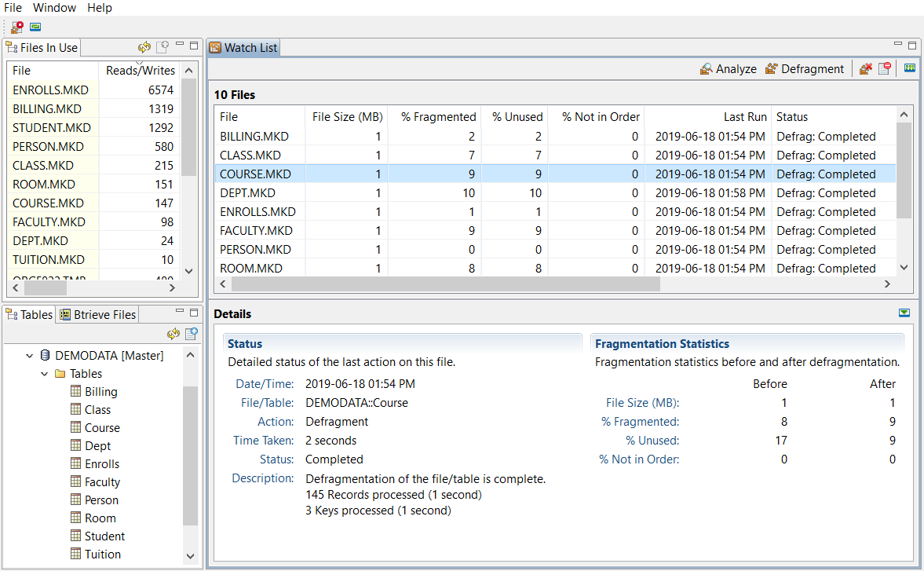The image size is (924, 571).
Task: Open the File menu
Action: (13, 8)
